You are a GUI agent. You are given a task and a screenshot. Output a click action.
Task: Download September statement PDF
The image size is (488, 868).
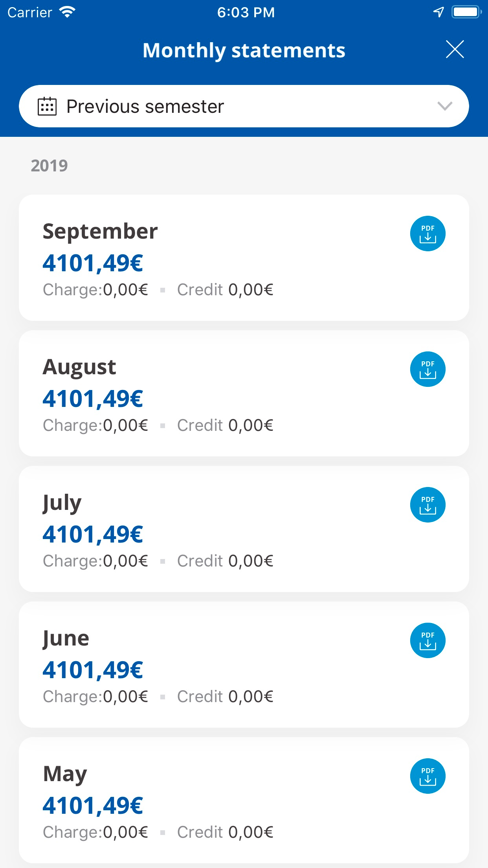tap(427, 234)
